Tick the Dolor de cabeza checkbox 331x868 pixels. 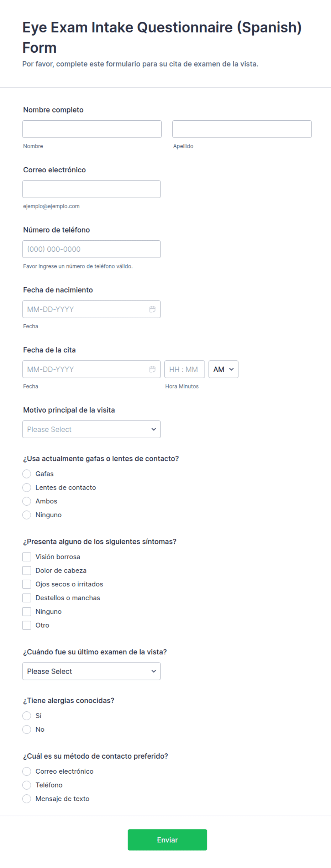27,570
